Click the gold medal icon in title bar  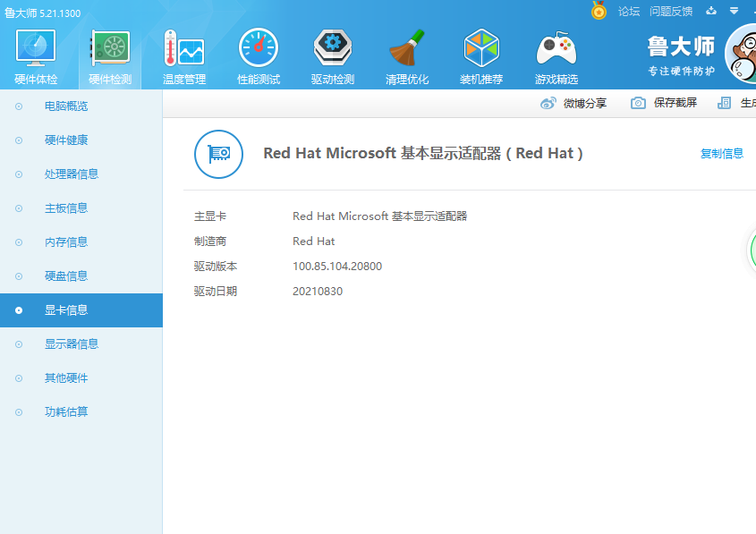tap(599, 10)
